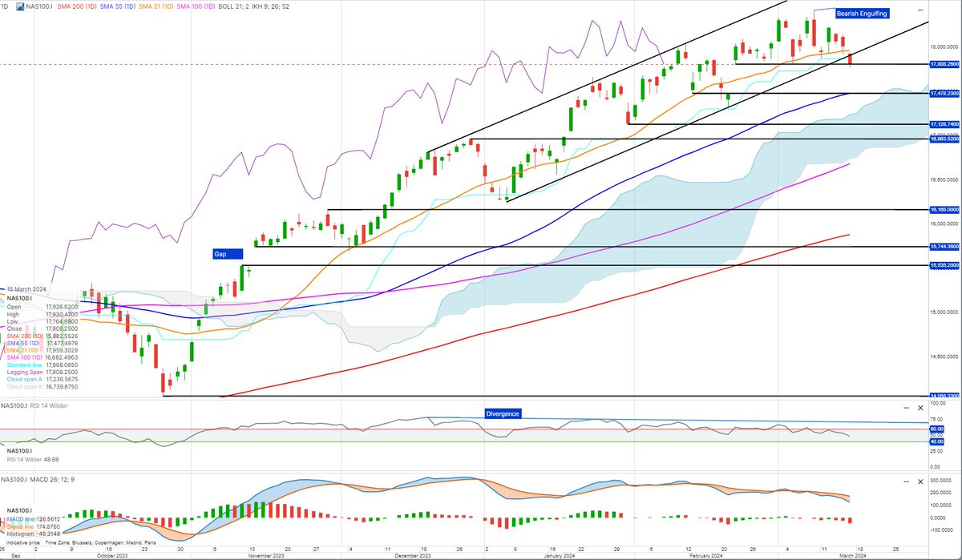Image resolution: width=962 pixels, height=560 pixels.
Task: Click the NAS100.I MACD 26; 12; 9 title
Action: tap(38, 480)
